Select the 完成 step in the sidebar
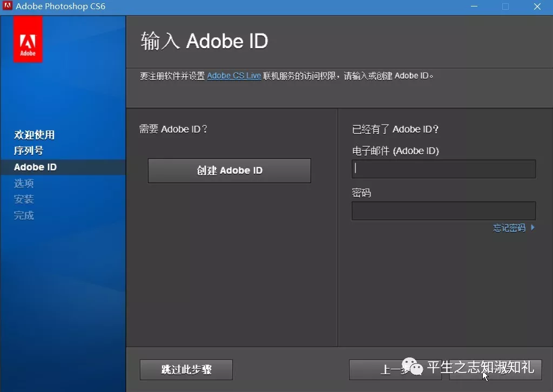Viewport: 553px width, 392px height. [x=24, y=215]
